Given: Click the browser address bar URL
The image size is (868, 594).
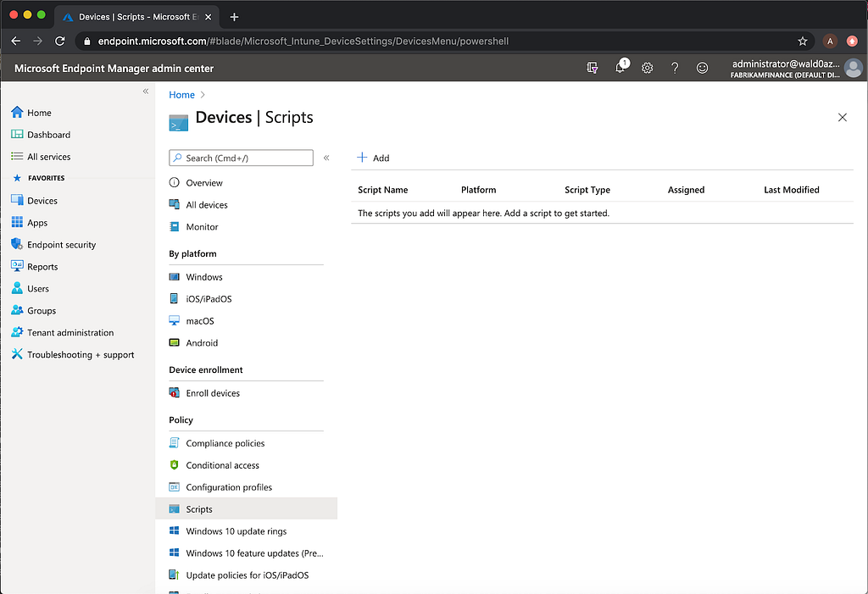Looking at the screenshot, I should (x=303, y=41).
